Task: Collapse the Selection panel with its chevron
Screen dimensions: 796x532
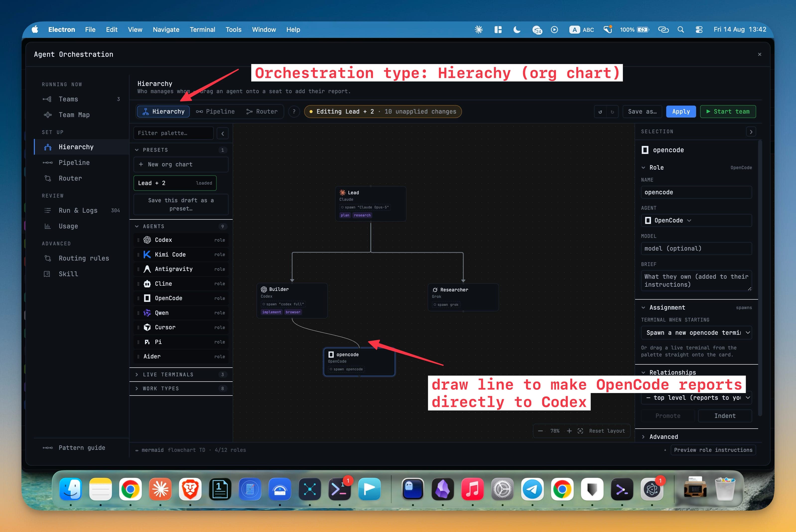Action: coord(751,132)
